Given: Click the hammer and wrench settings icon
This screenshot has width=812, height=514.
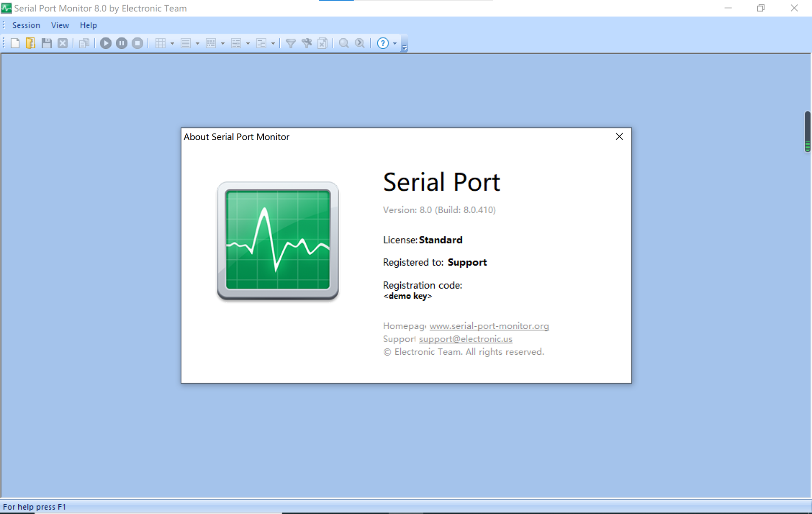Looking at the screenshot, I should pyautogui.click(x=307, y=43).
